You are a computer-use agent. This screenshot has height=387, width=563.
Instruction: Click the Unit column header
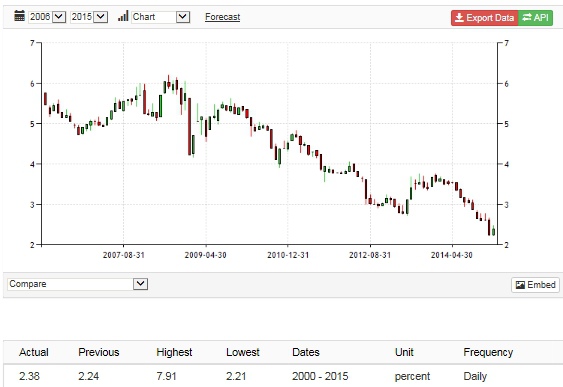(x=404, y=352)
